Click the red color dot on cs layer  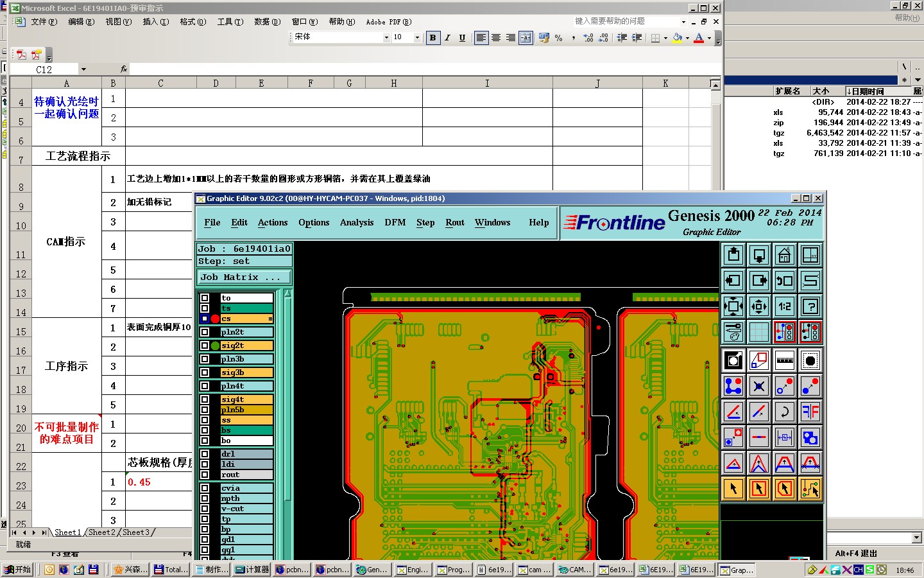[x=215, y=319]
